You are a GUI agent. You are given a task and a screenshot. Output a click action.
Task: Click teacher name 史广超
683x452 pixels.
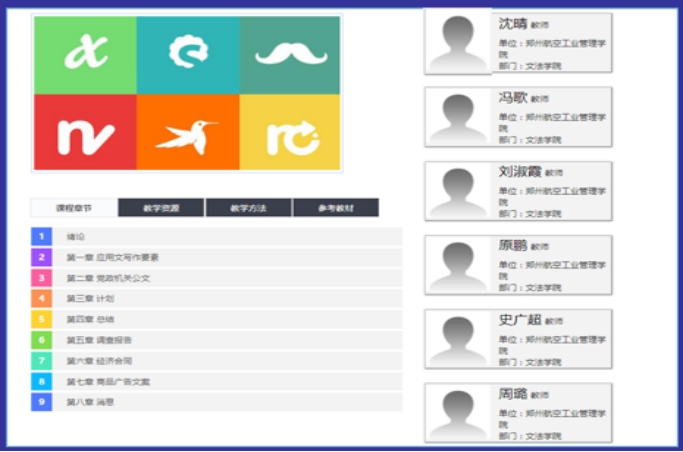520,320
